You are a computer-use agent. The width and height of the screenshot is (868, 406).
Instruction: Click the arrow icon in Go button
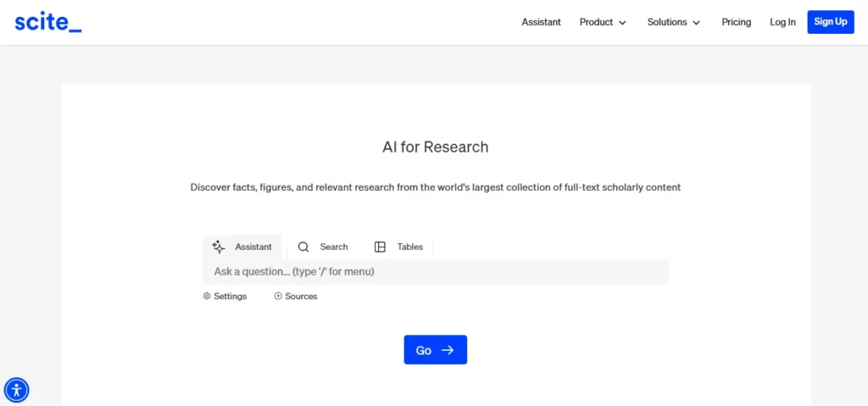pos(448,350)
